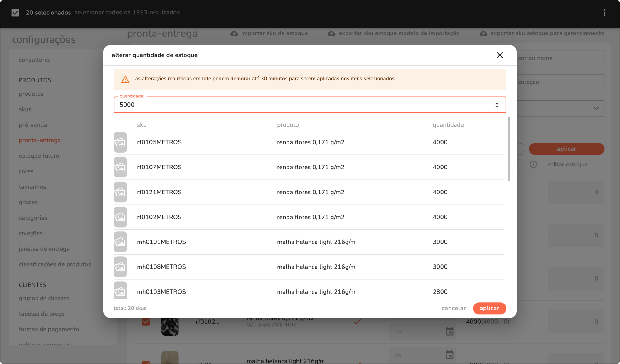The width and height of the screenshot is (620, 364).
Task: Click the importar sku de estoque cloud icon
Action: coord(234,33)
